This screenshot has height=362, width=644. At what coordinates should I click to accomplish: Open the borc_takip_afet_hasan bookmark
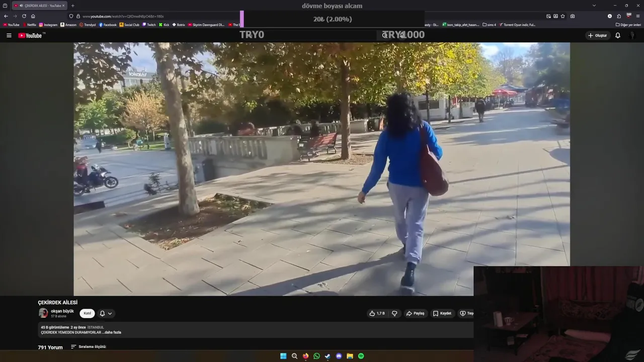click(x=460, y=25)
